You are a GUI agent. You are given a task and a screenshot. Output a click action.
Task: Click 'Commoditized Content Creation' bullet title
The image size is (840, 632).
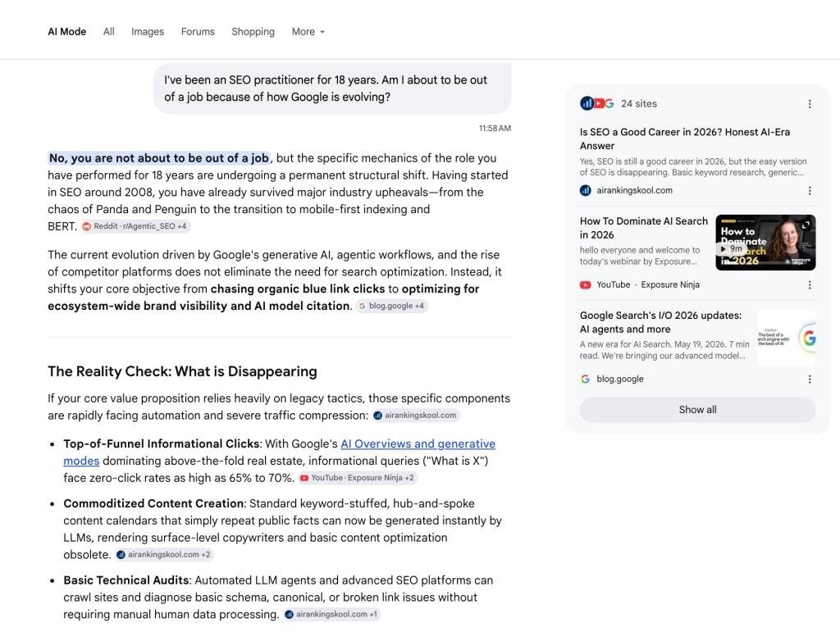tap(153, 503)
